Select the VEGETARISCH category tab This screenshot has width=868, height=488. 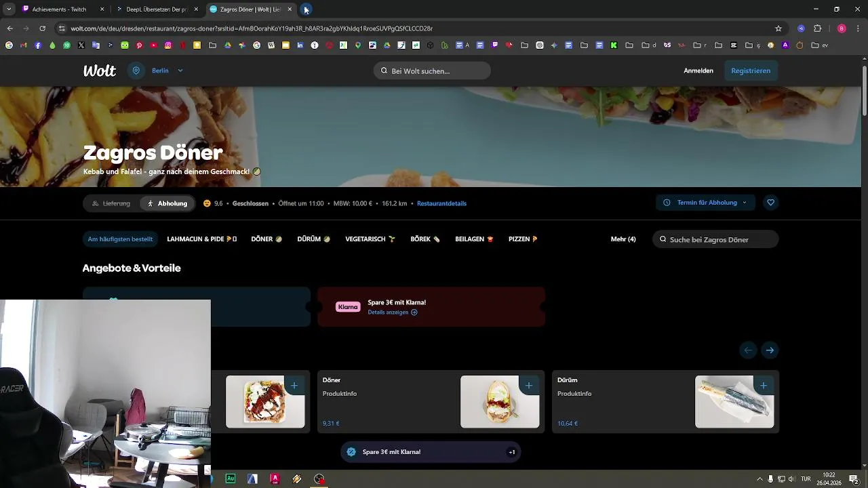click(370, 239)
